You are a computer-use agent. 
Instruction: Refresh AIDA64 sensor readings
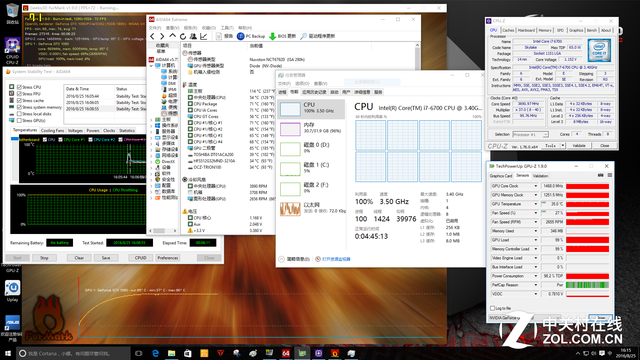(183, 36)
